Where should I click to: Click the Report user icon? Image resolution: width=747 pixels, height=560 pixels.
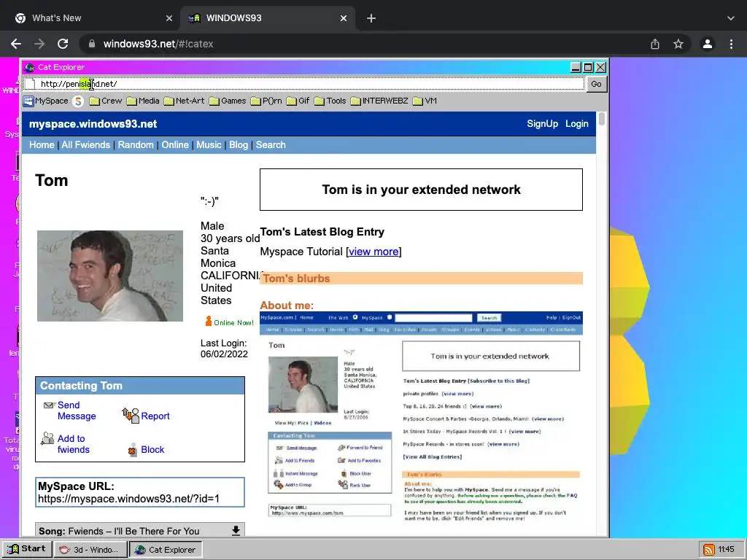tap(131, 416)
